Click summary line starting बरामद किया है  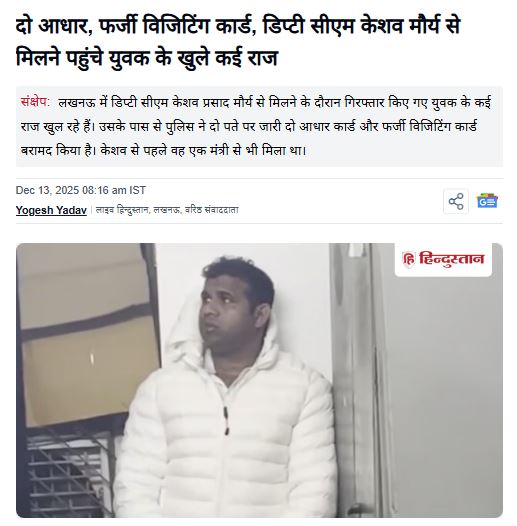pyautogui.click(x=163, y=151)
